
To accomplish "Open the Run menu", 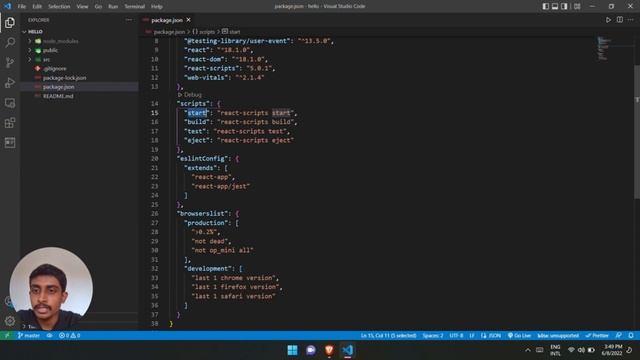I will [113, 6].
